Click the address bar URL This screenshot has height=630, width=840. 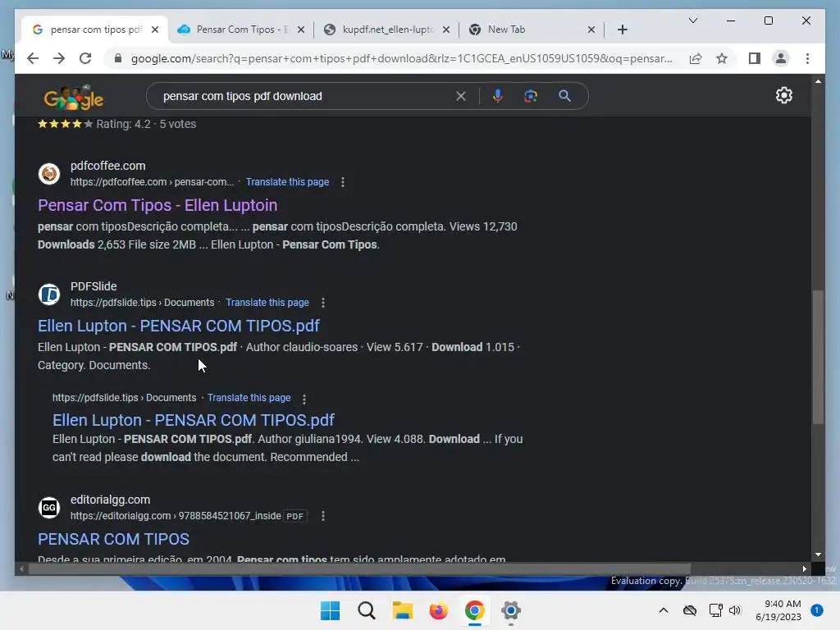click(401, 58)
